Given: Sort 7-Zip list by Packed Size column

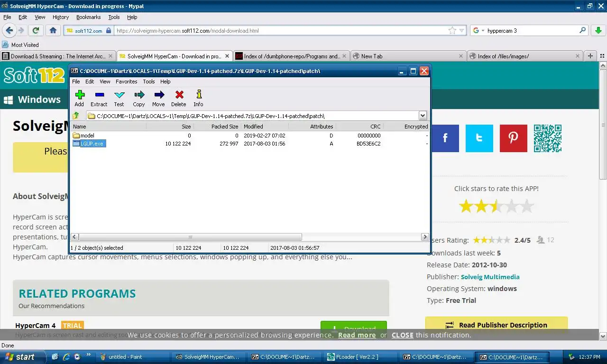Looking at the screenshot, I should click(x=217, y=127).
